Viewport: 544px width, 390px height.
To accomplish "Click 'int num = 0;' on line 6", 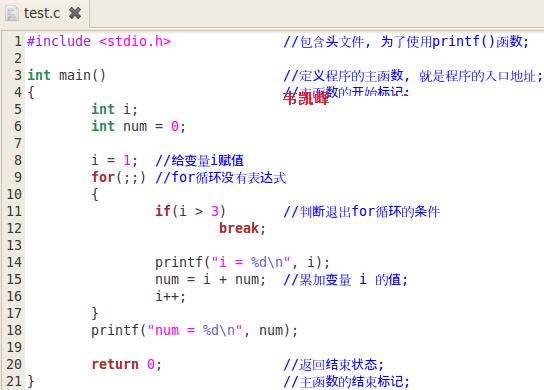I will coord(138,126).
